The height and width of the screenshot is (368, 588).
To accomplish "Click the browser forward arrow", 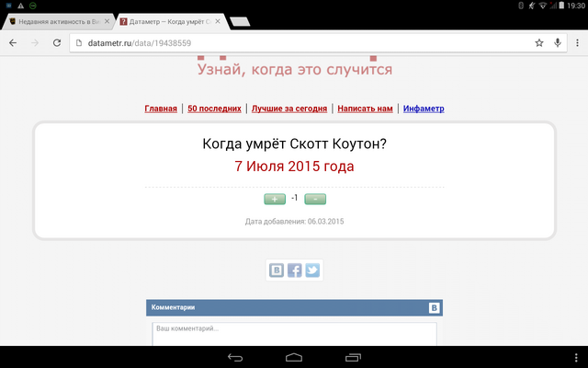I will [35, 43].
